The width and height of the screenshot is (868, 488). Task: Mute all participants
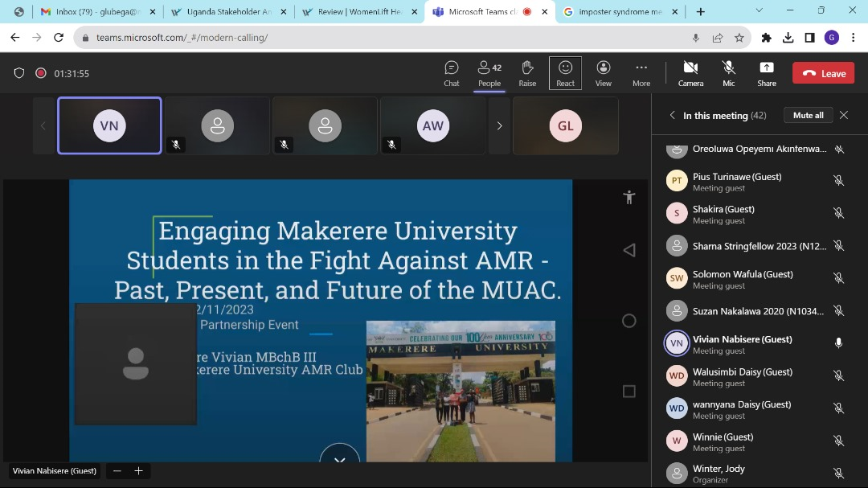(x=809, y=115)
